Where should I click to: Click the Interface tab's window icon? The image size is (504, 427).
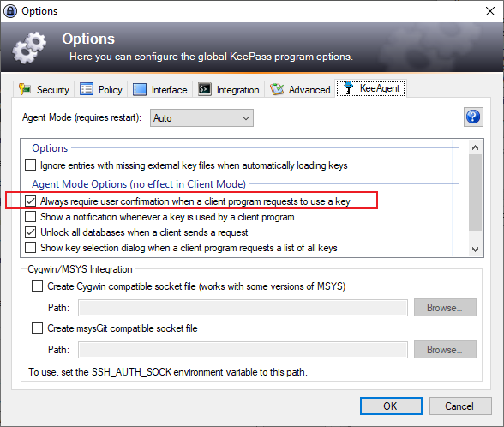pyautogui.click(x=140, y=89)
